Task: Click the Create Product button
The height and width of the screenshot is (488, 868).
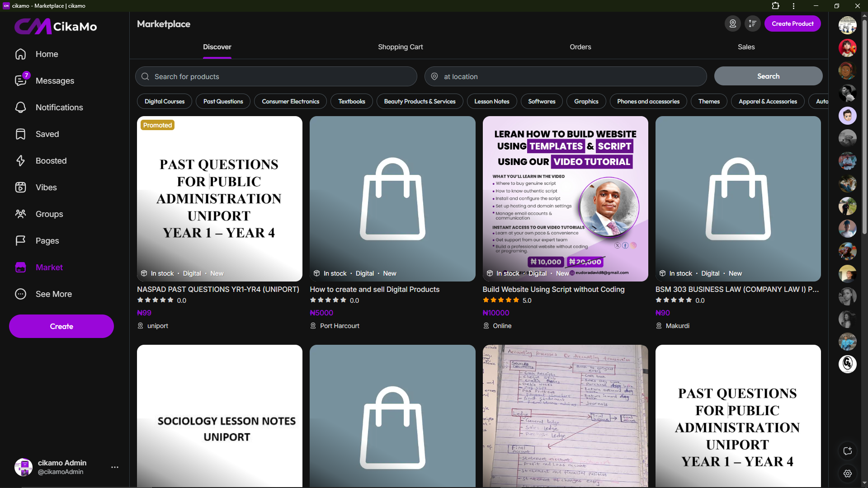Action: coord(792,23)
